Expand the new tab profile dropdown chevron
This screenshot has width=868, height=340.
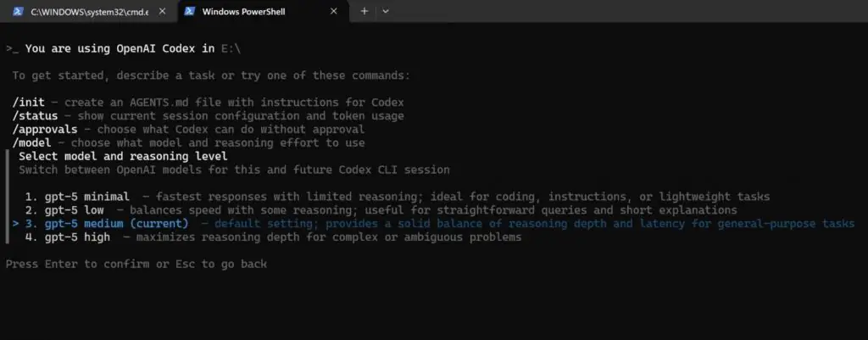(x=386, y=12)
